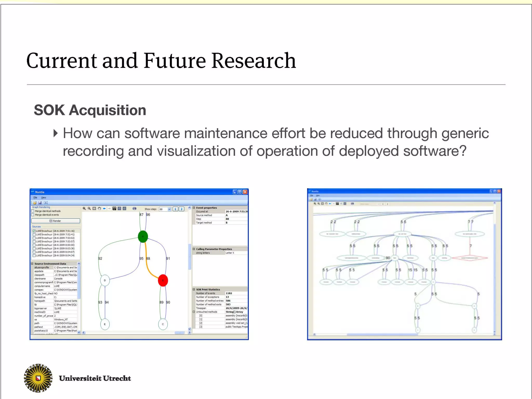
Task: Select the zoom out magnifier tool
Action: 89,209
